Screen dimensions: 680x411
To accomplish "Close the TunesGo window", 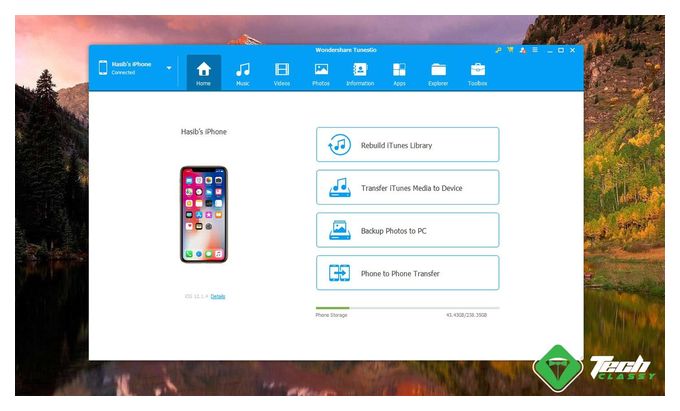I will (572, 50).
